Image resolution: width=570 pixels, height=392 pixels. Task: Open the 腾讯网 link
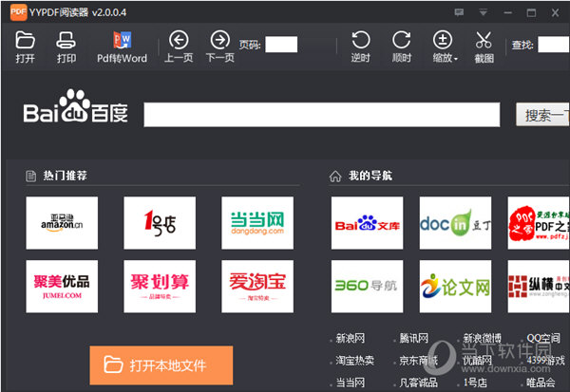pos(413,338)
